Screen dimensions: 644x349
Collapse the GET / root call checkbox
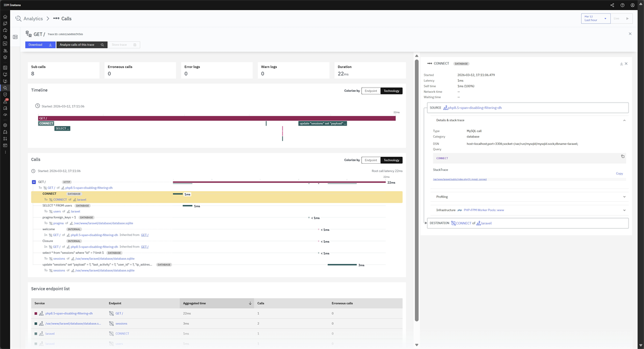coord(34,182)
